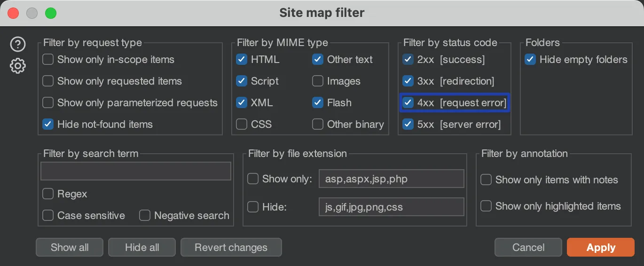Click the search term input field
Viewport: 644px width, 266px height.
(x=135, y=172)
